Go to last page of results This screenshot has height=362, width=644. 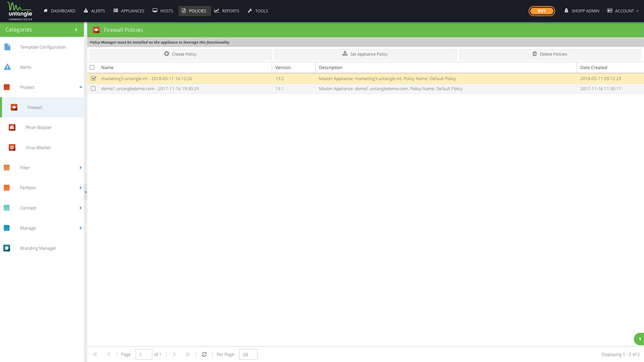187,354
